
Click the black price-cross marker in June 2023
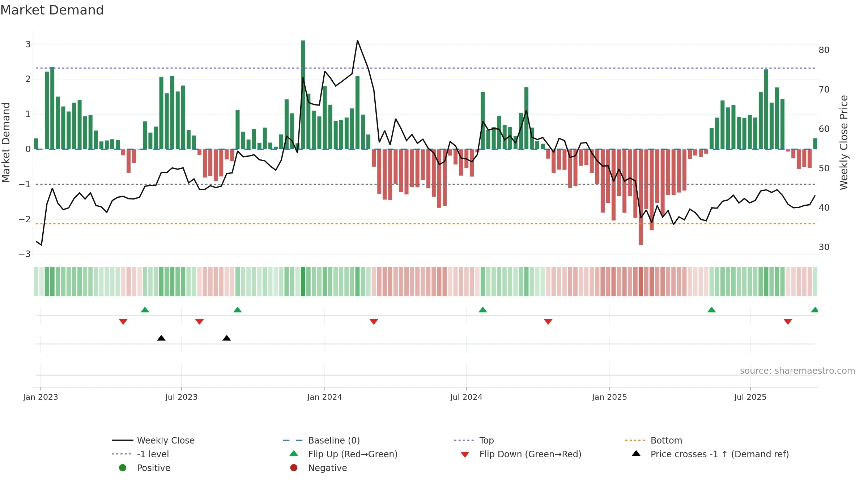161,338
